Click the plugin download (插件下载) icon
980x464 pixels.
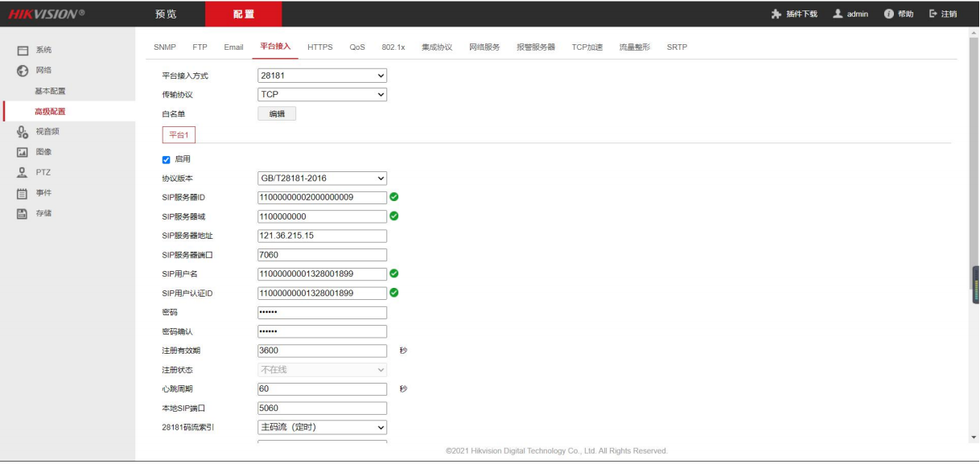(x=776, y=14)
